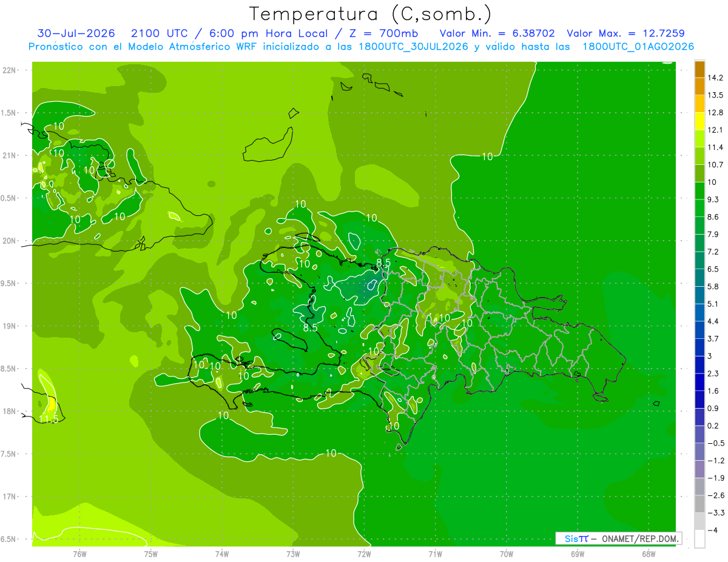Click the '69W' longitude axis label

(578, 554)
